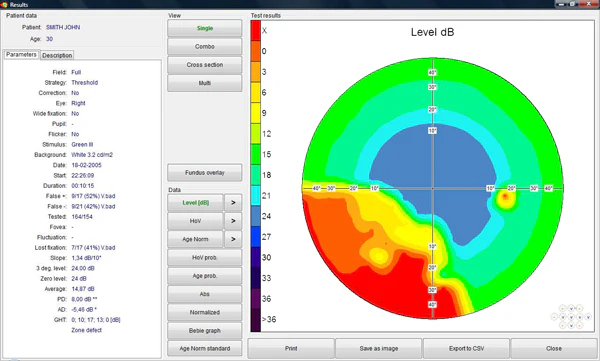Switch view to Combo
The width and height of the screenshot is (600, 361).
point(205,46)
